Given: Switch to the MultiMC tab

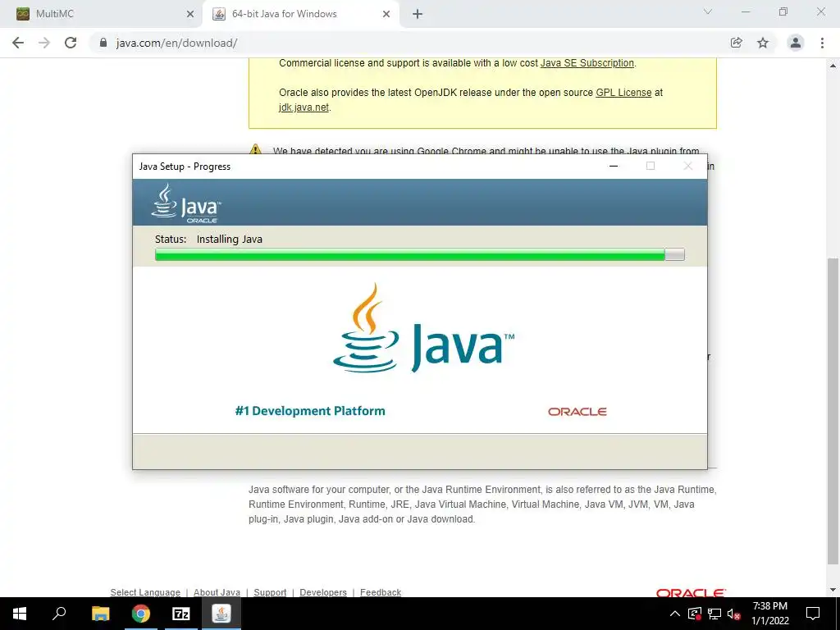Looking at the screenshot, I should (x=101, y=14).
